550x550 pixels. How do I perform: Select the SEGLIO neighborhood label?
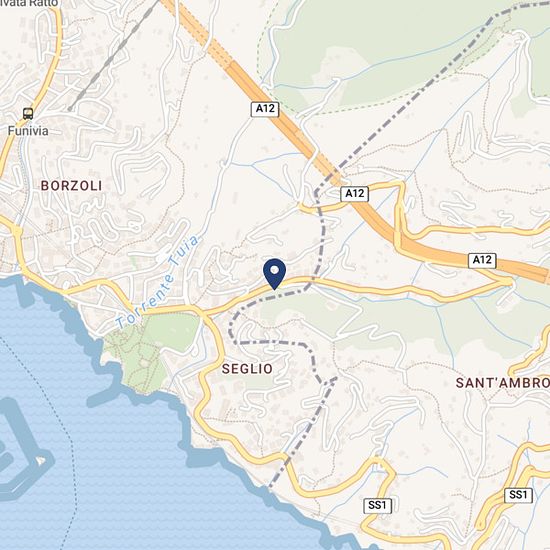[x=247, y=369]
